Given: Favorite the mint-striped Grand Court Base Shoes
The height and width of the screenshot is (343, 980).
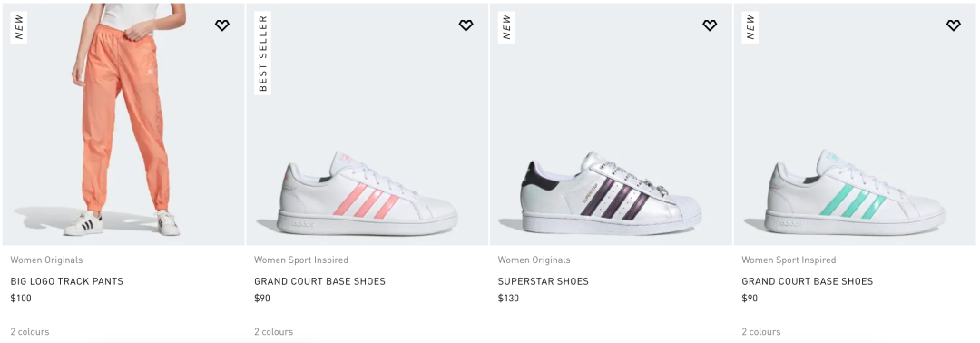Looking at the screenshot, I should coord(953,25).
